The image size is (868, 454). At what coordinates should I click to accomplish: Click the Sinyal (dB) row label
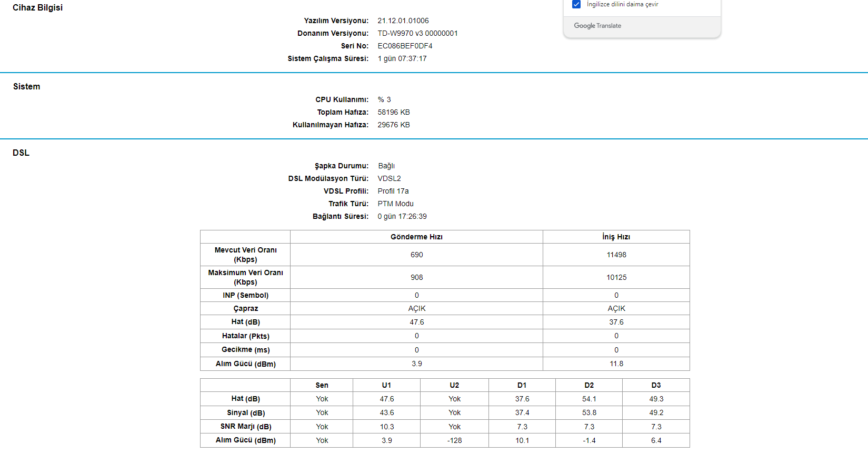tap(245, 413)
